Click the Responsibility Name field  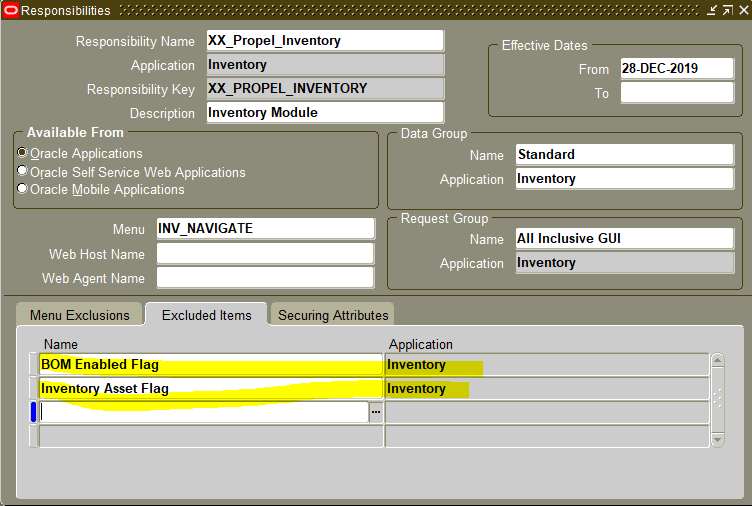point(325,41)
